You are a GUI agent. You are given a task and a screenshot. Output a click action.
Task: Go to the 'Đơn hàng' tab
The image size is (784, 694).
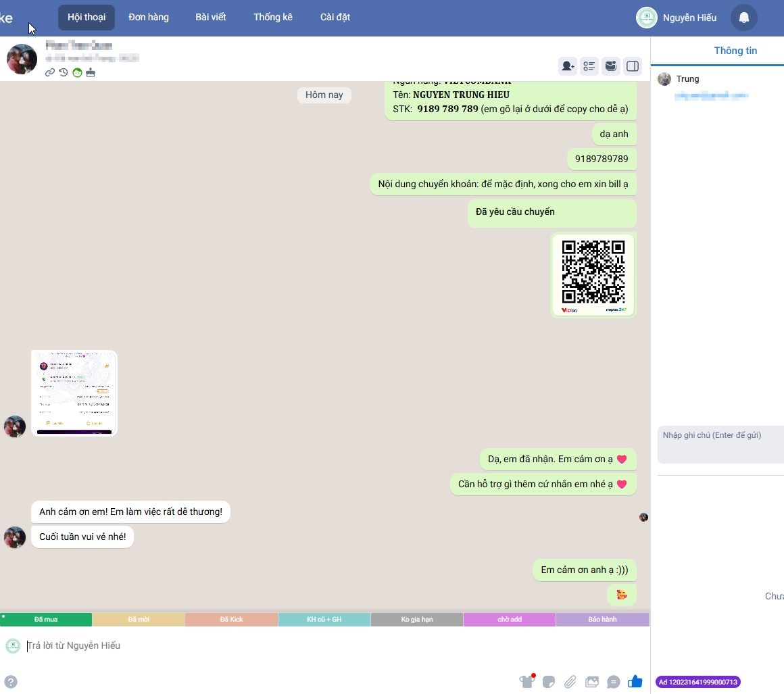click(149, 18)
